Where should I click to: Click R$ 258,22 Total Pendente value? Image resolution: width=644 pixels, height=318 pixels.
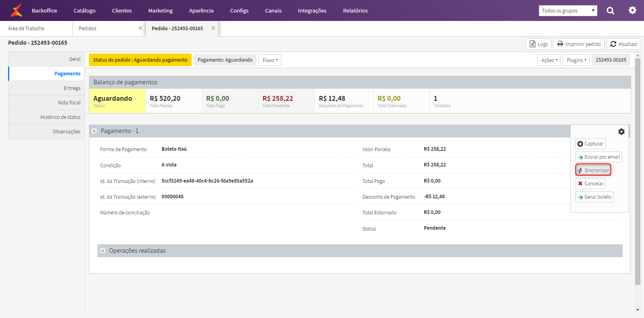[x=278, y=98]
